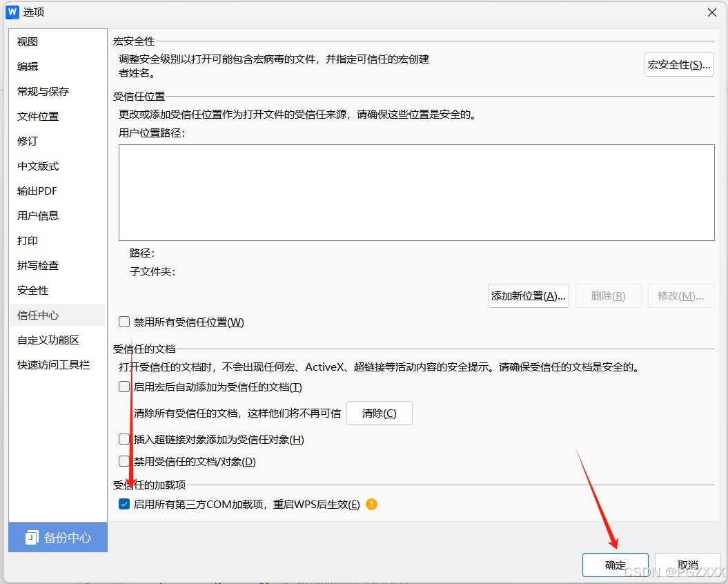
Task: Open the 常规与保存 settings page
Action: pyautogui.click(x=57, y=92)
